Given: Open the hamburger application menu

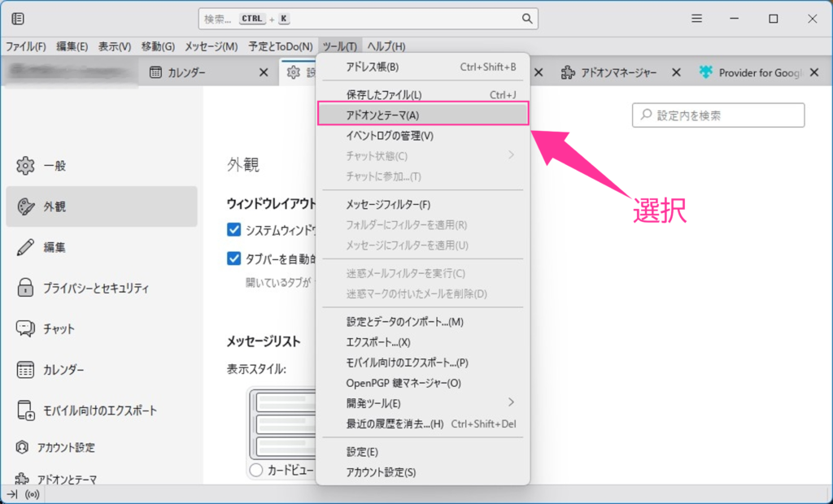Looking at the screenshot, I should 697,19.
